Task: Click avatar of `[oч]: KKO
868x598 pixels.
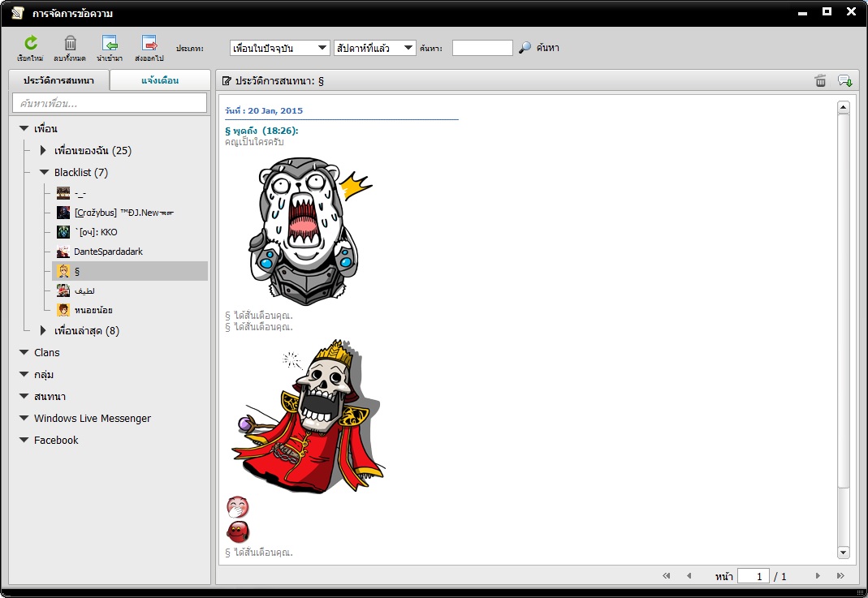Action: click(x=63, y=232)
